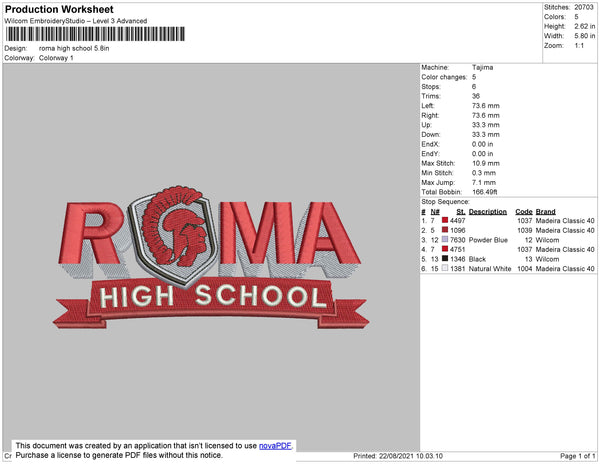Click the Max Jump value '7.1 mm'

[x=484, y=182]
